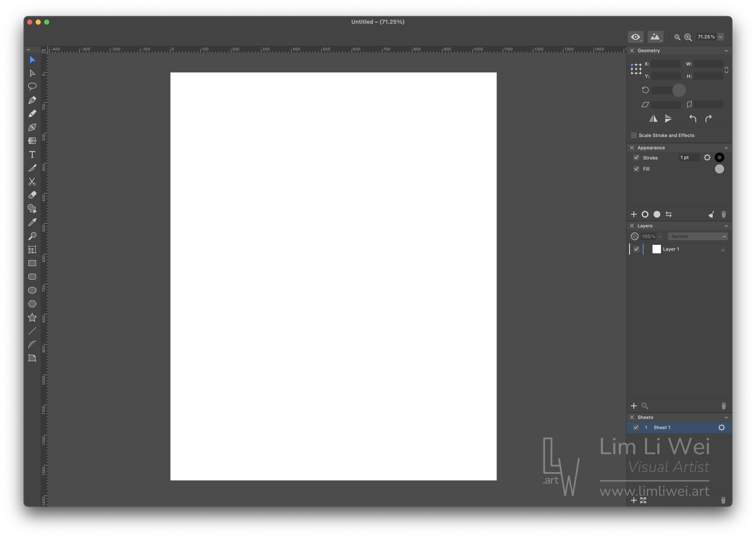
Task: Toggle Layer 1 visibility checkbox
Action: coord(636,249)
